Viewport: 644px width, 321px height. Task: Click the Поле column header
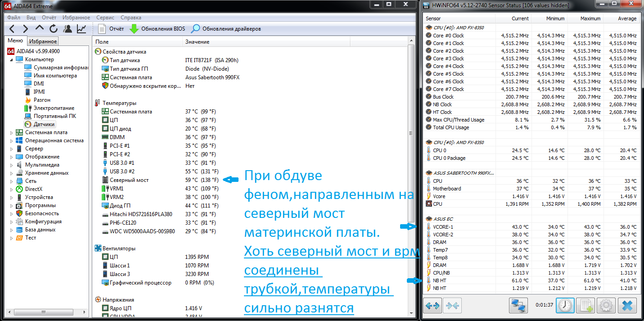tap(138, 42)
